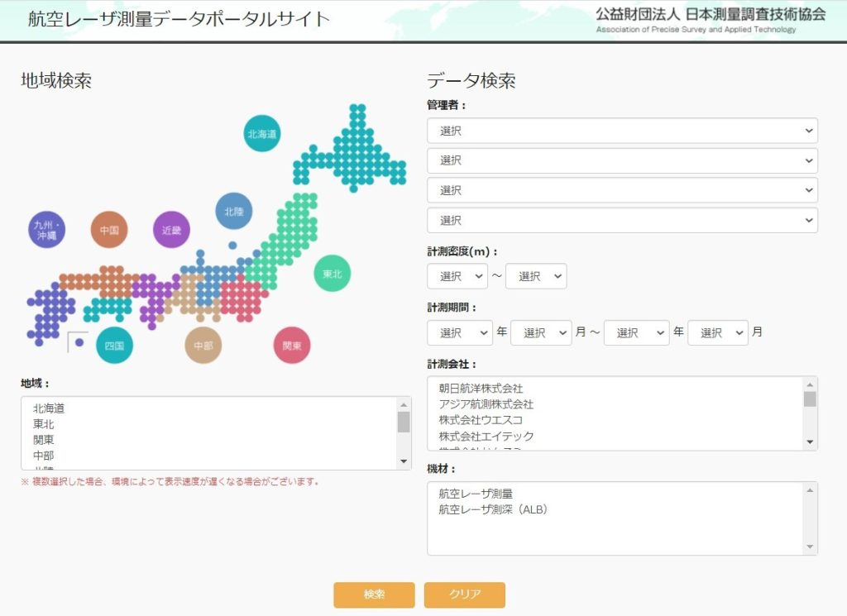
Task: Click the 地域 list scrollbar down arrow
Action: [404, 461]
